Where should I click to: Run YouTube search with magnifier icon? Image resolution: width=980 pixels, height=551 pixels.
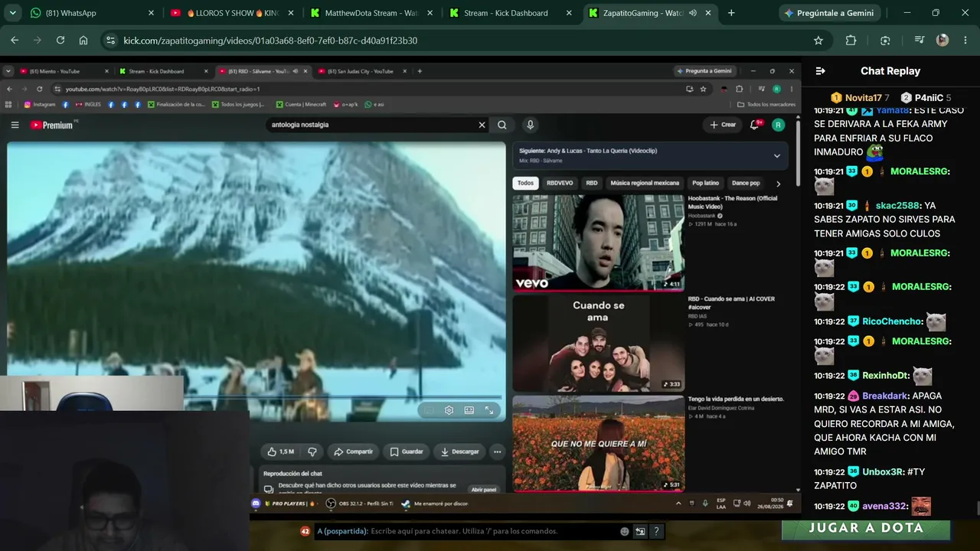pos(502,125)
